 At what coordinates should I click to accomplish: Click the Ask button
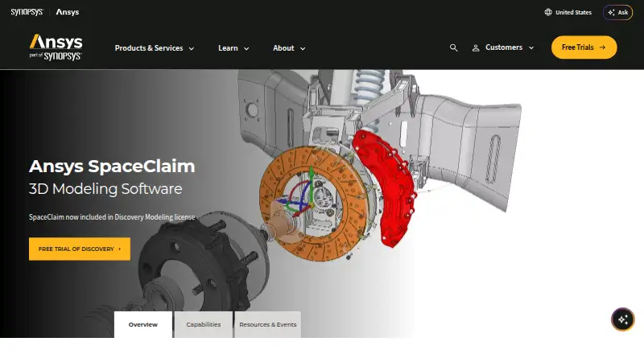(617, 12)
